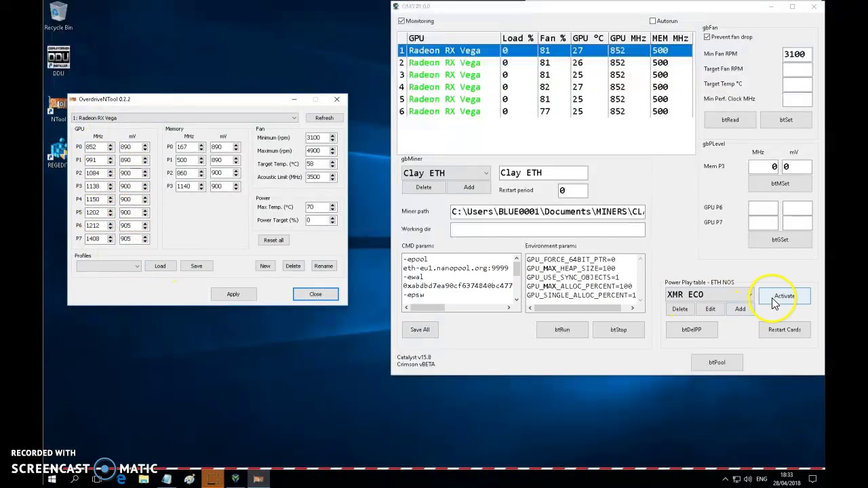Click the Apply button

(x=233, y=294)
